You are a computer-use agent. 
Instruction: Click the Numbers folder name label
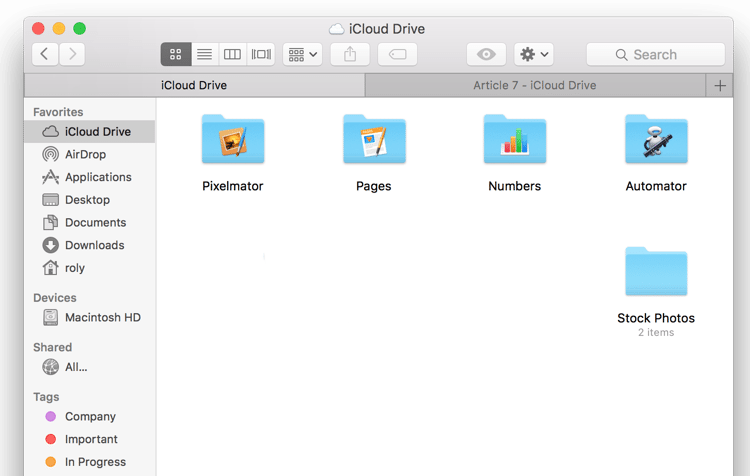pos(515,186)
